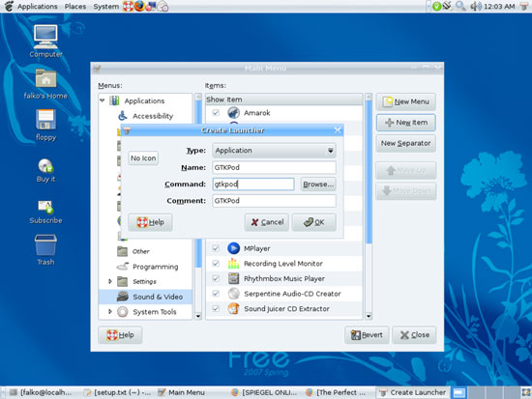Click items list scroll-down arrow
This screenshot has width=532, height=399.
point(369,316)
